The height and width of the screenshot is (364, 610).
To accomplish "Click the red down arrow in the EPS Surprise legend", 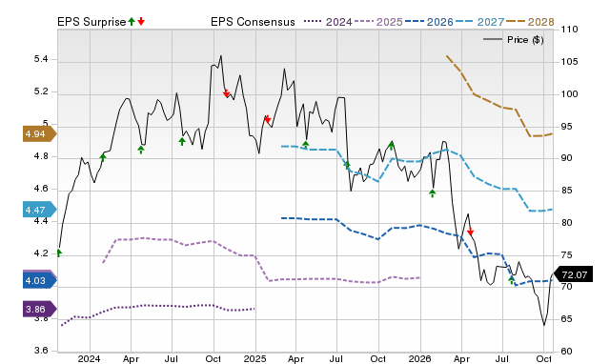I will [141, 22].
